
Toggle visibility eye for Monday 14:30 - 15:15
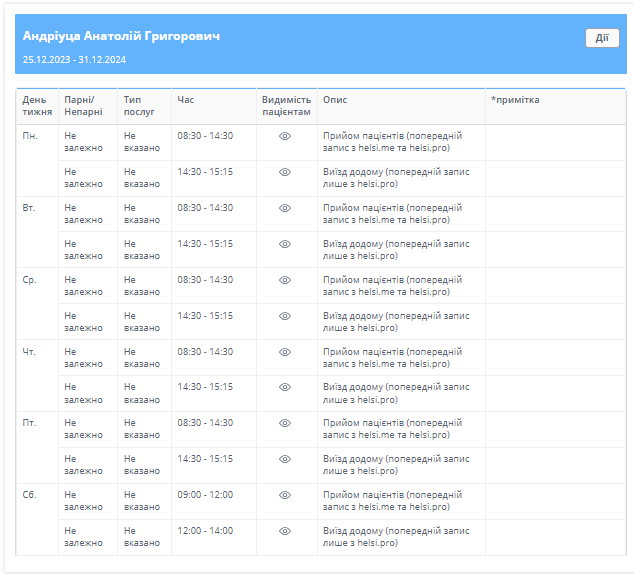coord(285,172)
